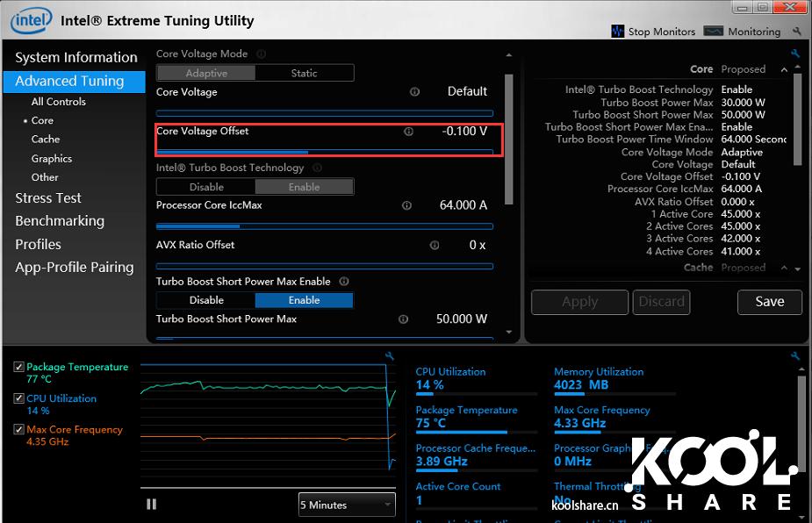812x523 pixels.
Task: Click the 50.000 W Short Power Max value
Action: pyautogui.click(x=462, y=319)
